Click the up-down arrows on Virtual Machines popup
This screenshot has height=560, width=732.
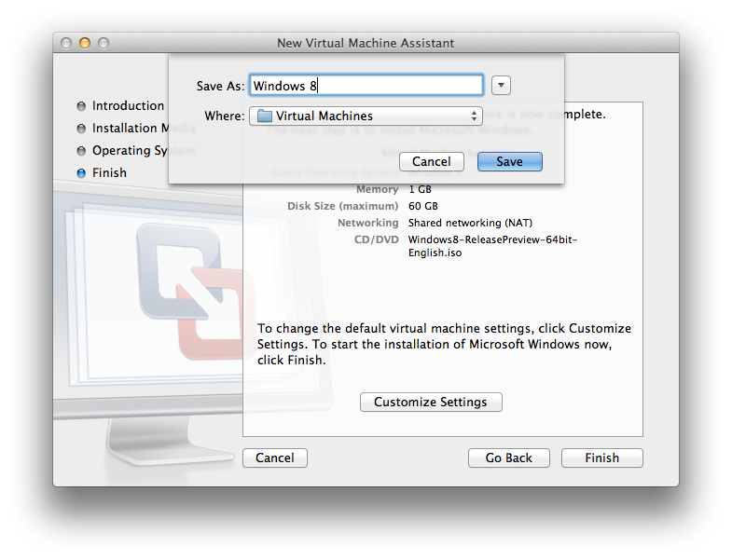[x=474, y=116]
